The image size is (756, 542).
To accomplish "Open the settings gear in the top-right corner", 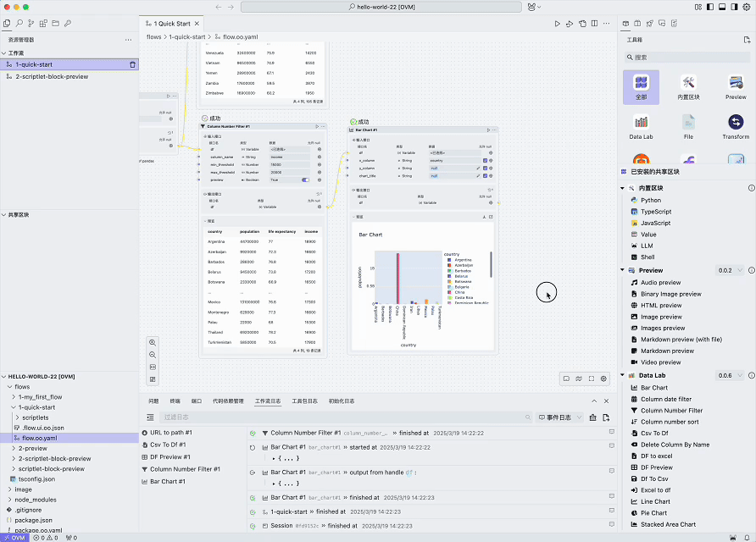I will click(x=747, y=7).
